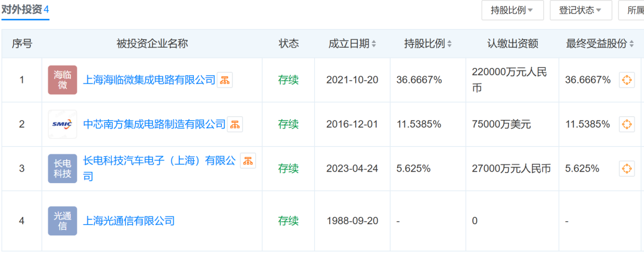Open the 登记状态 filter dropdown
Viewport: 644px width, 254px height.
[x=581, y=10]
